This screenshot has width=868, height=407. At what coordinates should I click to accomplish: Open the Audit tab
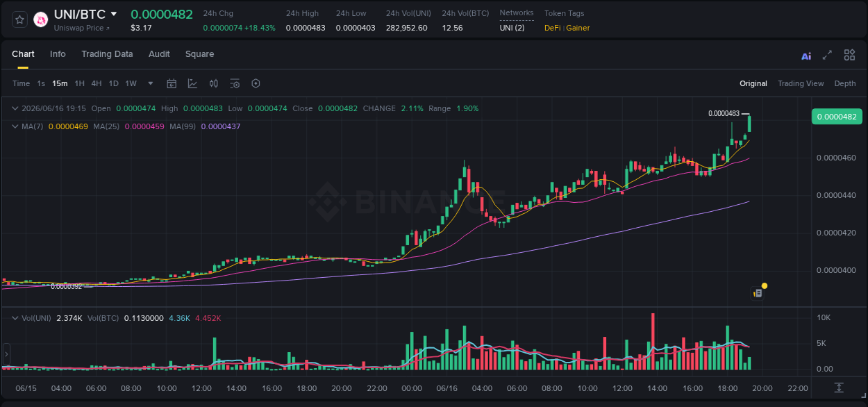(x=159, y=54)
